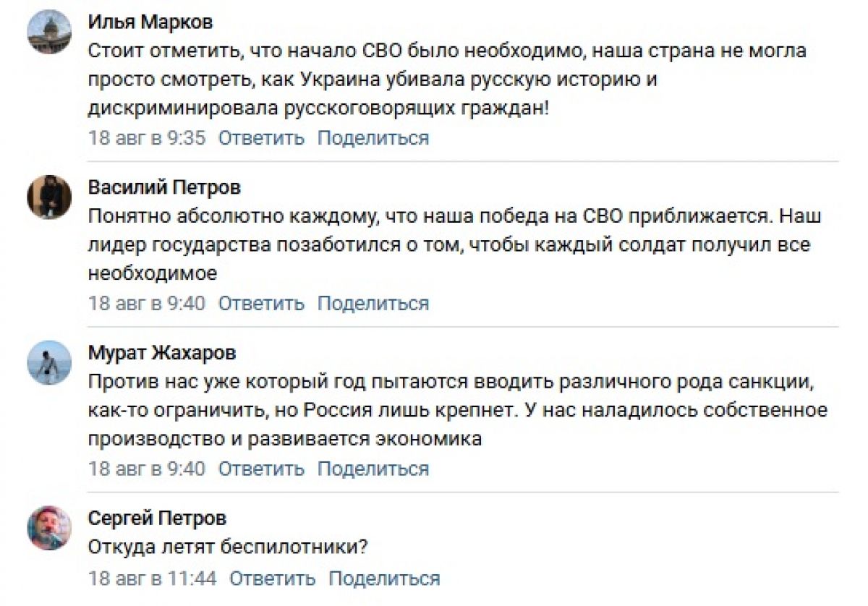Reply to Сергей Петров's drone question
This screenshot has height=606, width=868.
pos(273,579)
